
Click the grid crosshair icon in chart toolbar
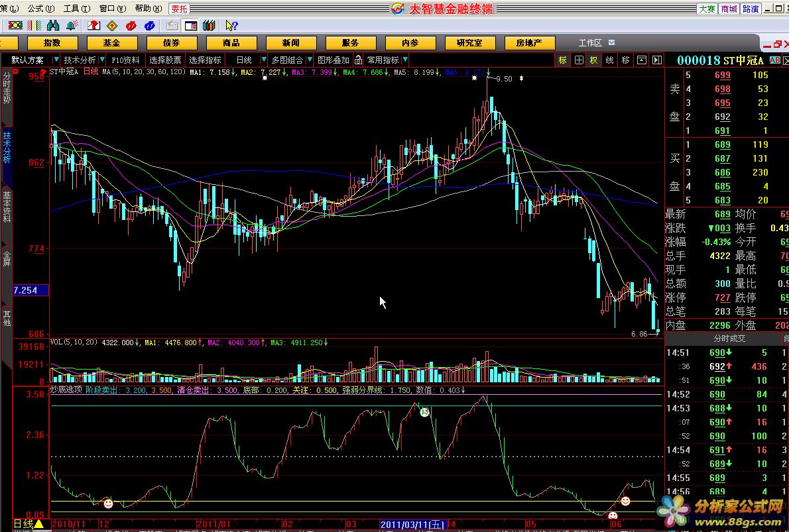579,60
